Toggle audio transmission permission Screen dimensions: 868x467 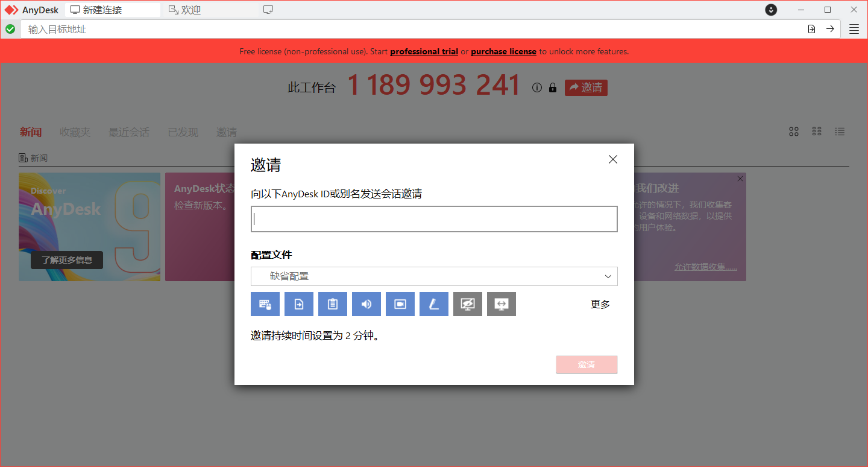coord(366,304)
